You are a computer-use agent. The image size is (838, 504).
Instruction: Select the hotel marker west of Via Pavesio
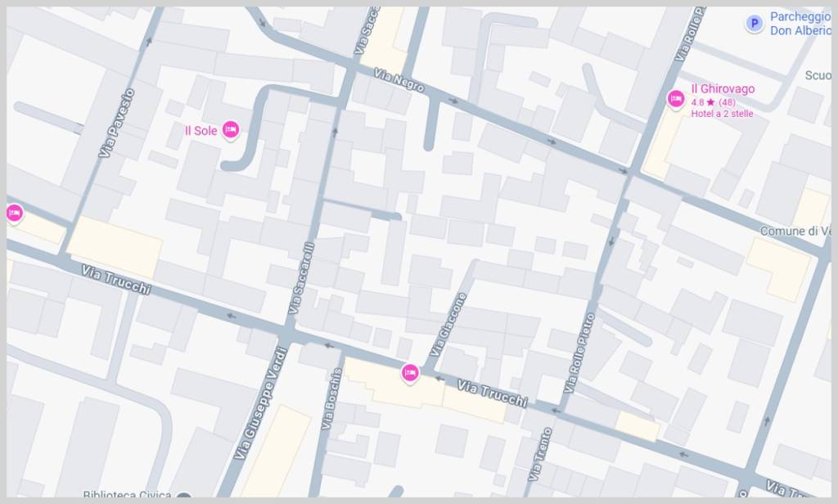(x=14, y=213)
